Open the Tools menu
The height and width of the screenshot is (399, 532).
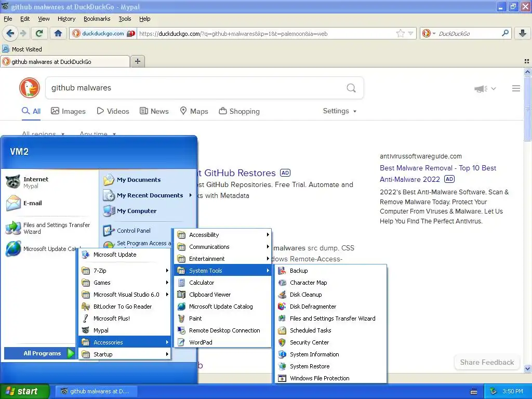coord(125,19)
